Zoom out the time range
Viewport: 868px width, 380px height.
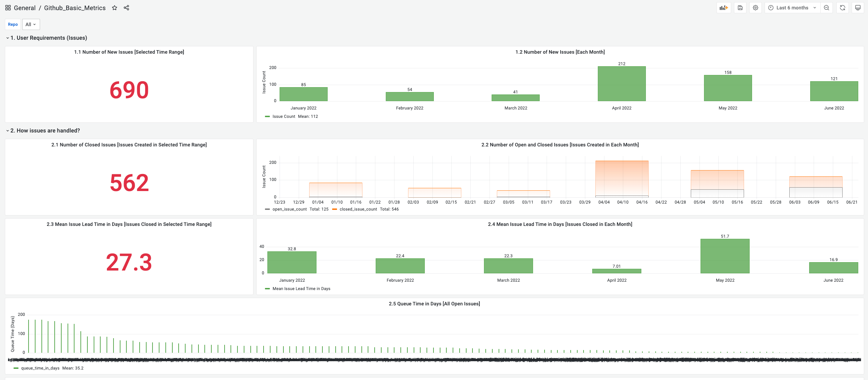point(827,8)
